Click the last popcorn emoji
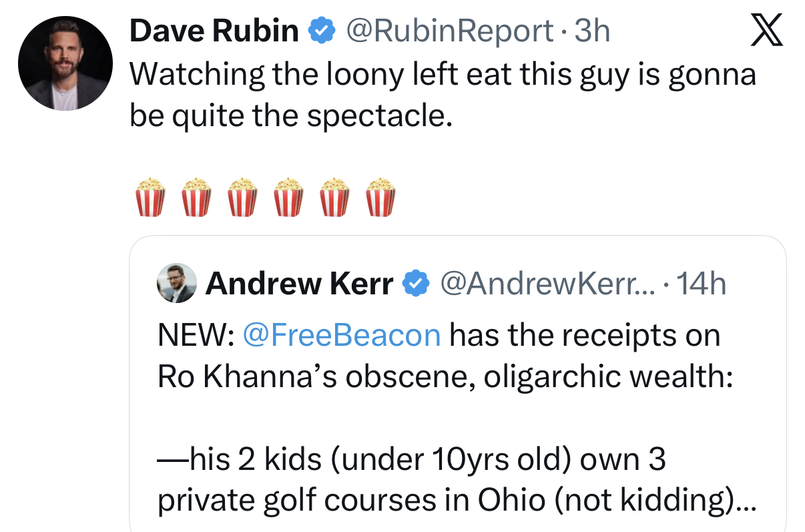Viewport: 805px width, 532px height. (x=380, y=197)
